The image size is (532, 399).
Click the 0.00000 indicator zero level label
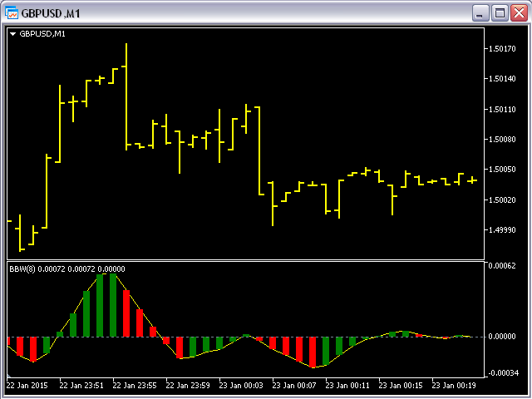[504, 337]
